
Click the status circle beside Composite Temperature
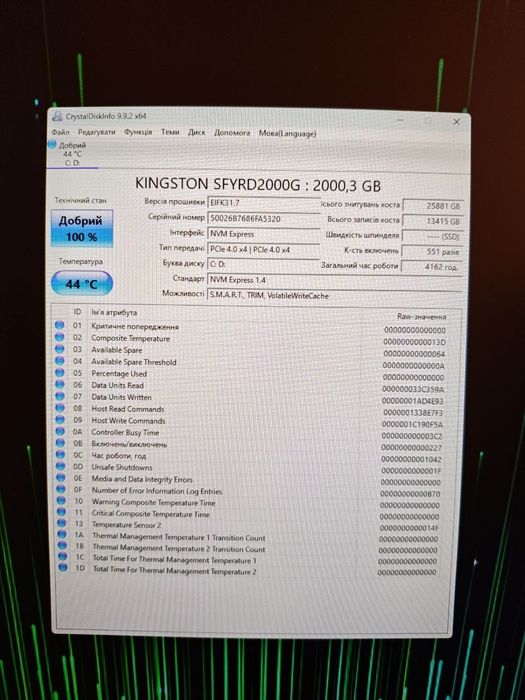click(x=60, y=337)
